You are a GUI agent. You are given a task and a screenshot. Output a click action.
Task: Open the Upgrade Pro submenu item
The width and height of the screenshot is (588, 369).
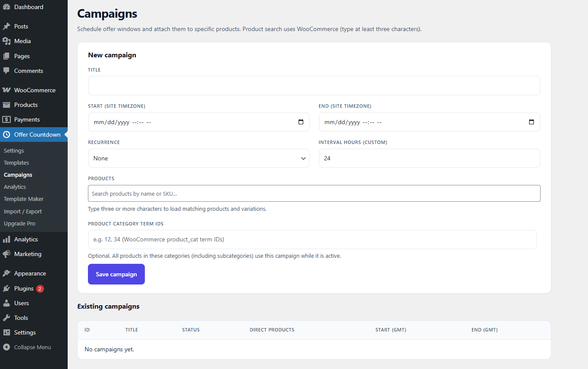20,223
